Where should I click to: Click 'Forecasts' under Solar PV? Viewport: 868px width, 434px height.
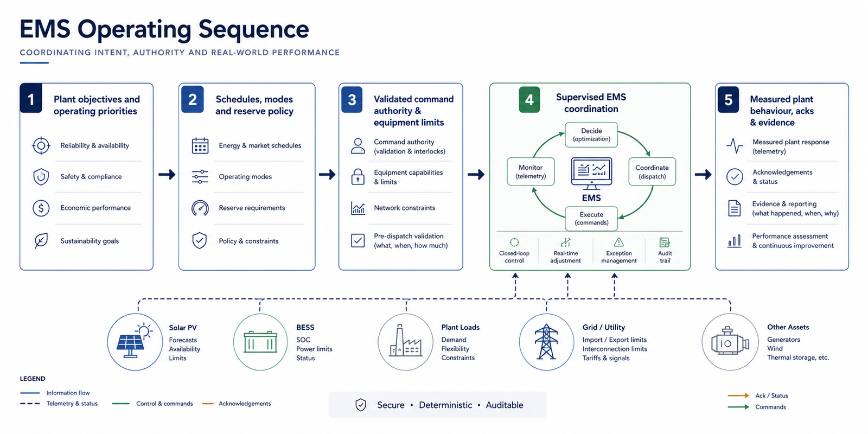183,340
